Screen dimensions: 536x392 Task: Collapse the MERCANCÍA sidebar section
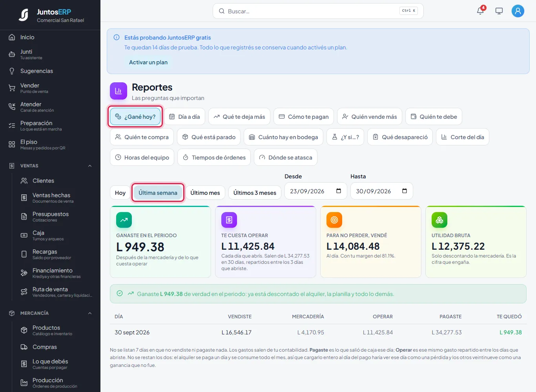pyautogui.click(x=90, y=313)
